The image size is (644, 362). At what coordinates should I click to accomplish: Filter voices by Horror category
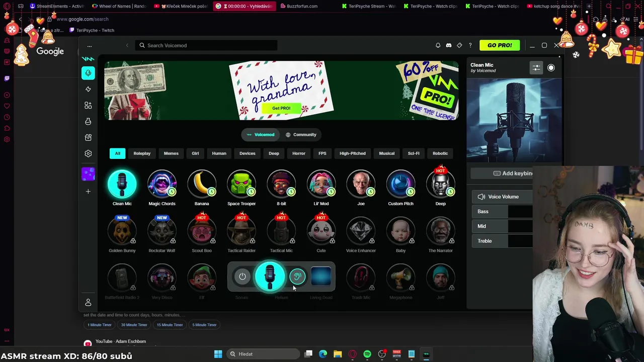coord(299,153)
